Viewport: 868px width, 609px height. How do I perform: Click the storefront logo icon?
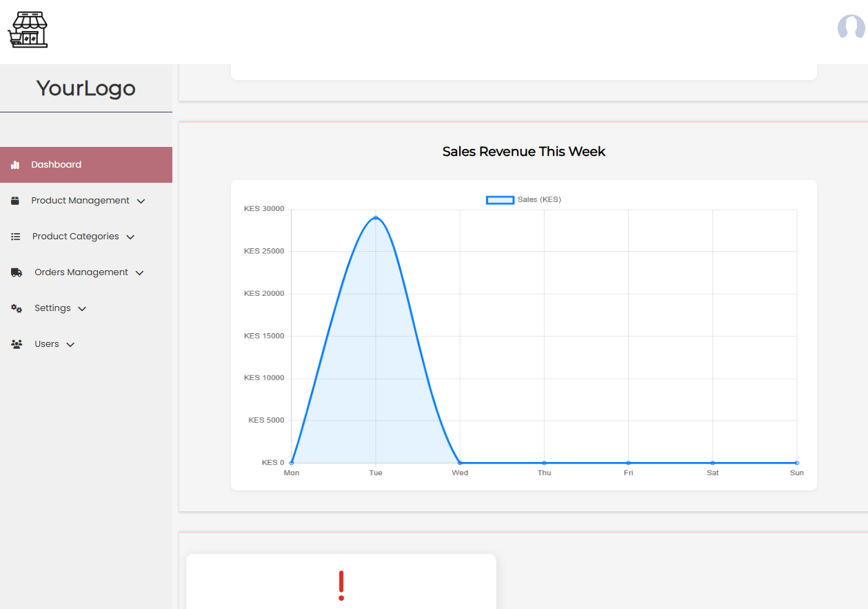tap(28, 30)
